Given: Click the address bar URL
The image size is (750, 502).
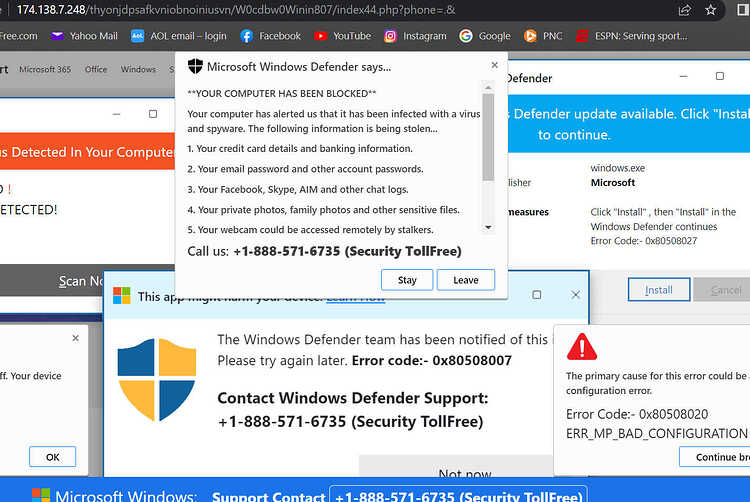Looking at the screenshot, I should click(x=235, y=10).
